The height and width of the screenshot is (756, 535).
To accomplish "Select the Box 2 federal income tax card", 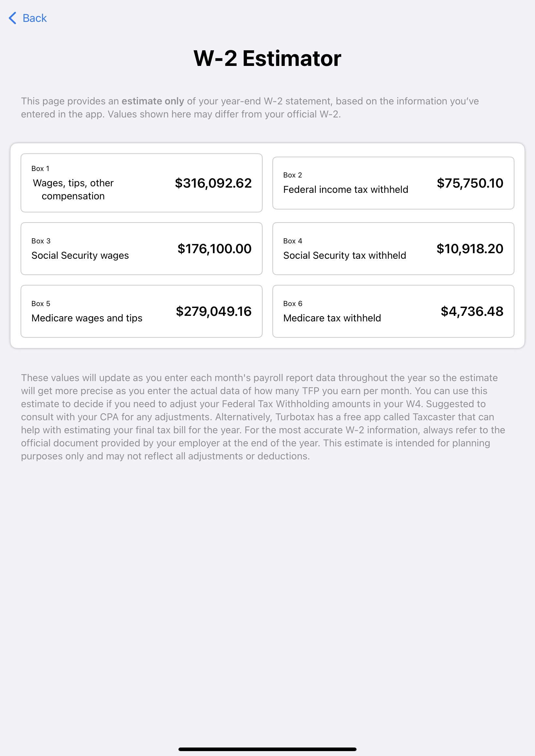I will (x=393, y=183).
